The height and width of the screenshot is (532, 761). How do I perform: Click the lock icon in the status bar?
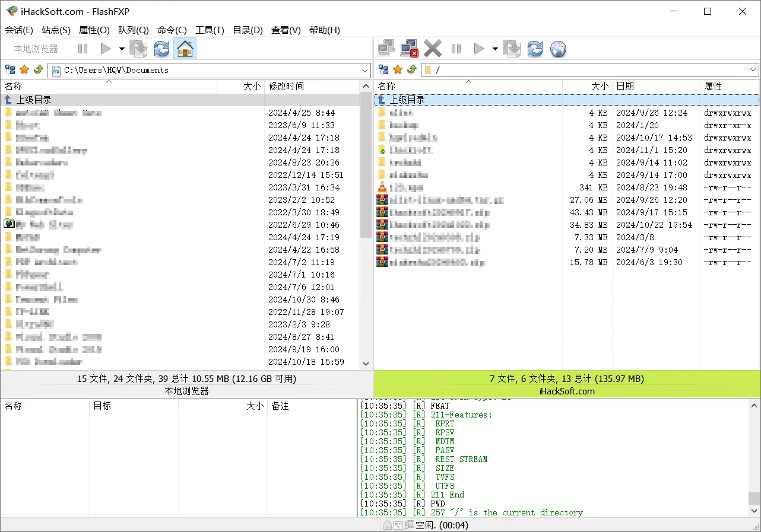point(387,525)
